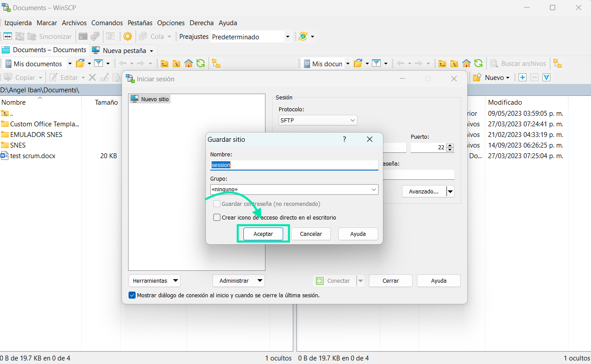The width and height of the screenshot is (591, 364).
Task: Click the Guardar contraseña checkbox
Action: click(x=217, y=204)
